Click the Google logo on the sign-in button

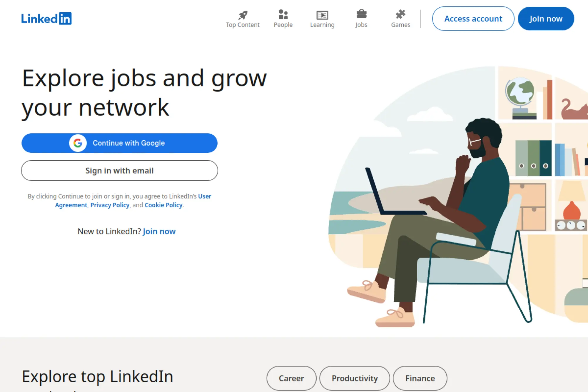pos(78,143)
